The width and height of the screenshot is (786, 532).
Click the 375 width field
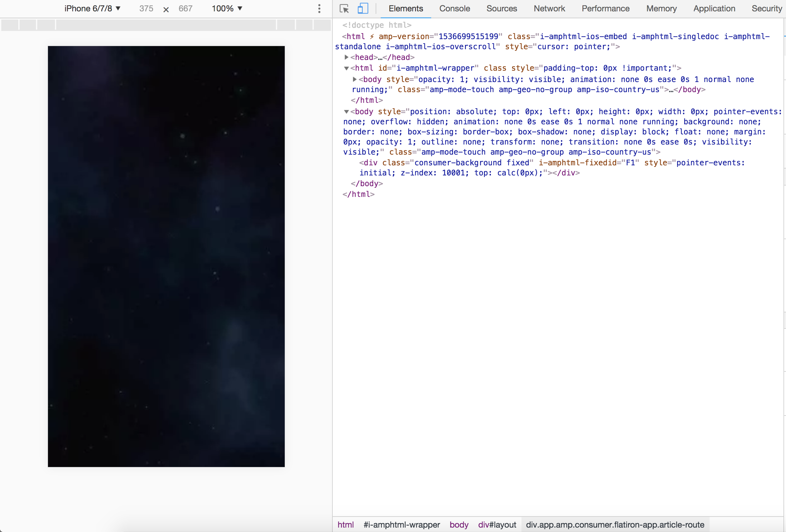tap(146, 9)
